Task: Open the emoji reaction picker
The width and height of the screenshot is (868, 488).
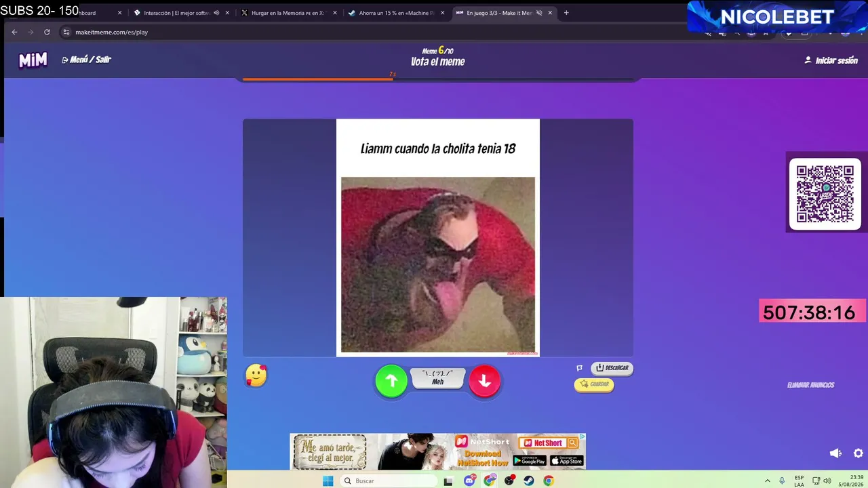Action: click(256, 375)
